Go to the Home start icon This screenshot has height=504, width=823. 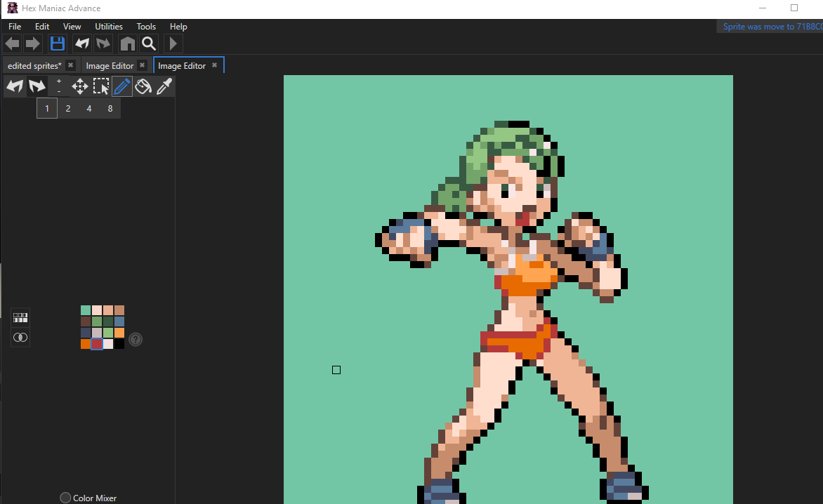coord(128,44)
